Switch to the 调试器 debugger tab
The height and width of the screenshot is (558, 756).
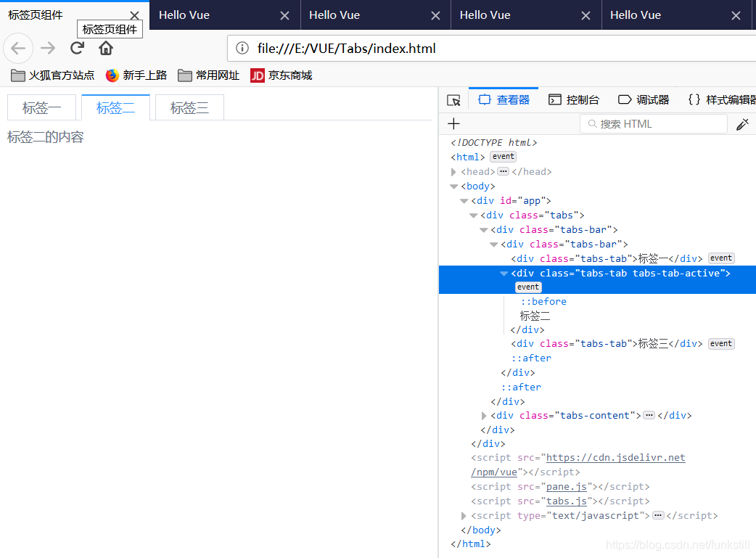[644, 100]
